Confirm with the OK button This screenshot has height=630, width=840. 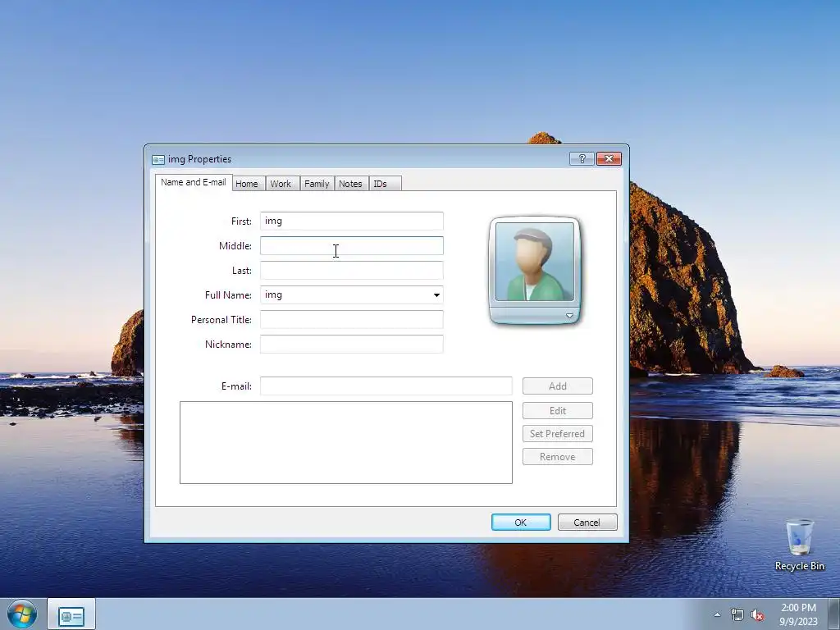[x=521, y=523]
